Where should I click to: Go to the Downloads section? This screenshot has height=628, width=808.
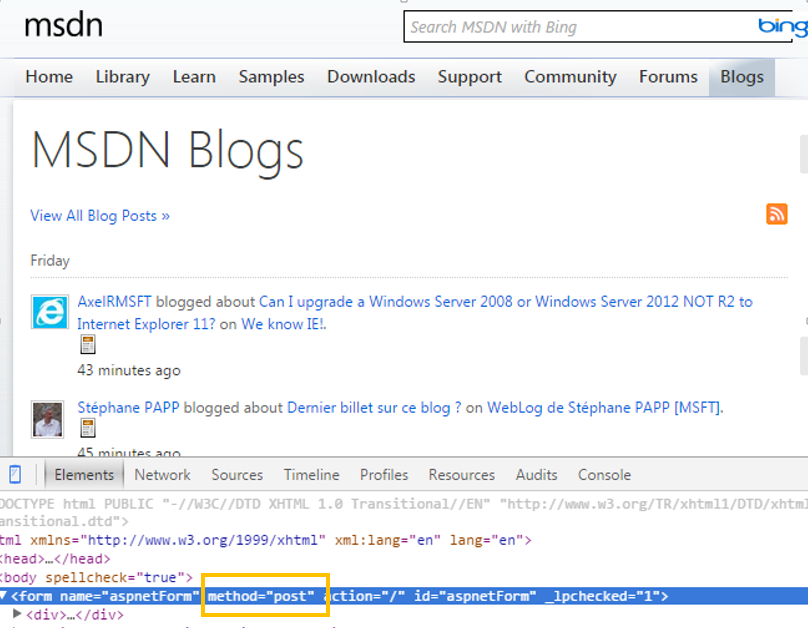tap(371, 77)
